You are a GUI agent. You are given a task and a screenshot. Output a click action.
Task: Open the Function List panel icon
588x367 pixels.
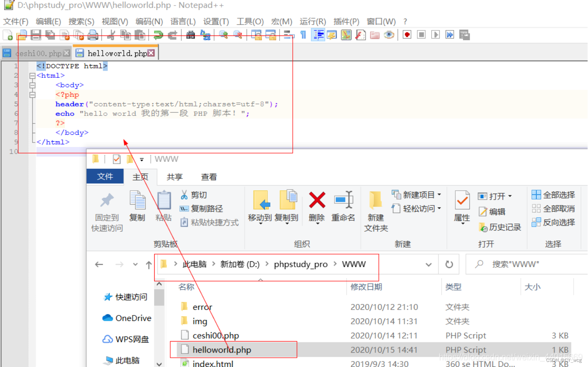coord(360,35)
